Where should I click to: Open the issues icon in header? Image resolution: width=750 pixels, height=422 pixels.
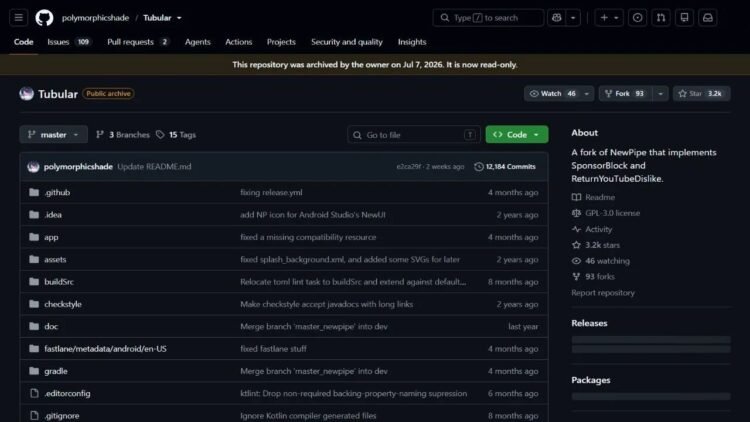pos(638,18)
